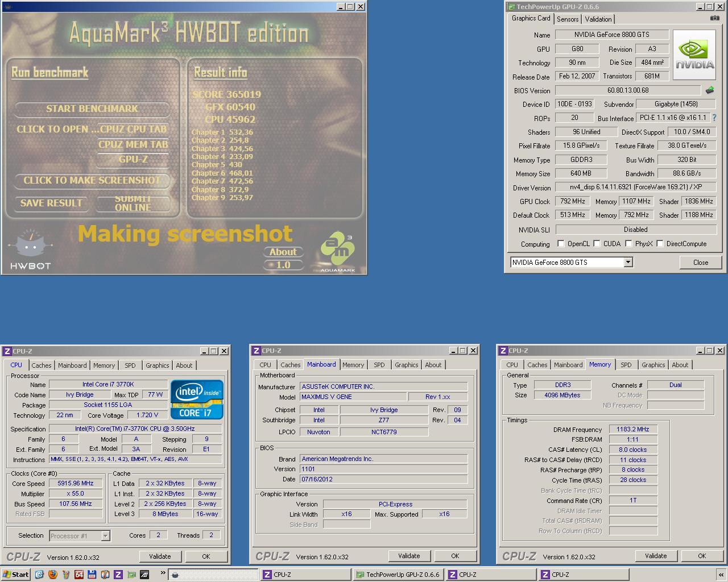Toggle the DirectCompute checkbox in GPU-Z
The height and width of the screenshot is (582, 728).
(x=660, y=244)
